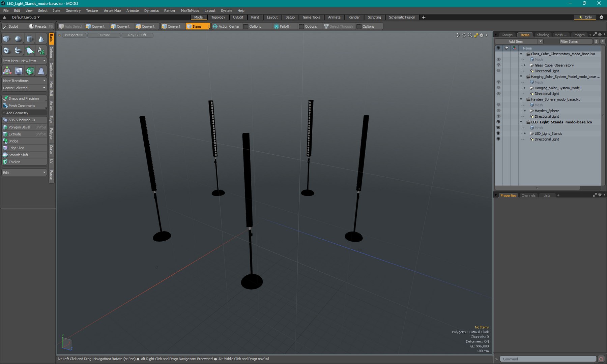Select the Cube primitive tool

pos(6,39)
